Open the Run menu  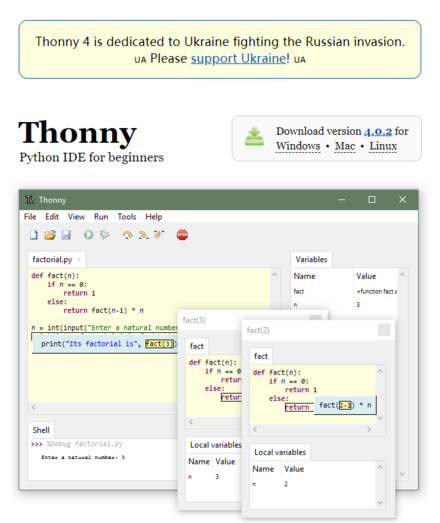(101, 217)
